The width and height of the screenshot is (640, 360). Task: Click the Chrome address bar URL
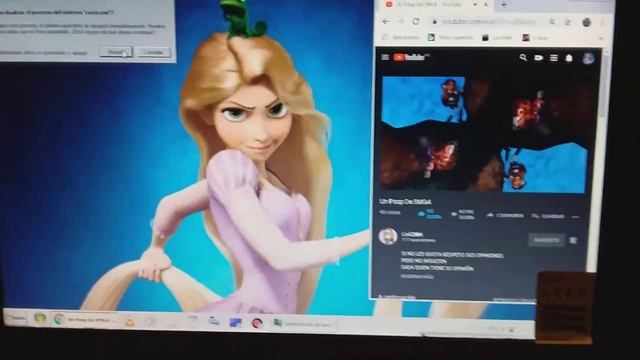point(488,22)
